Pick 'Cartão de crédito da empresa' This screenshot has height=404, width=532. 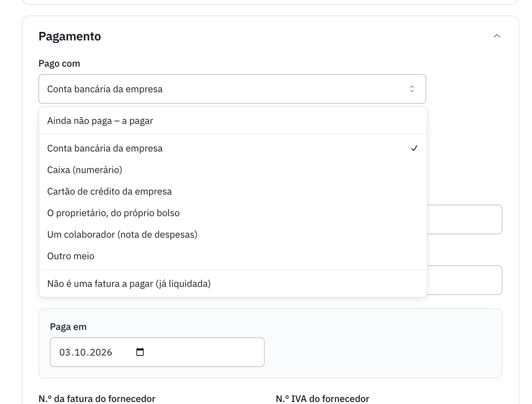tap(233, 192)
